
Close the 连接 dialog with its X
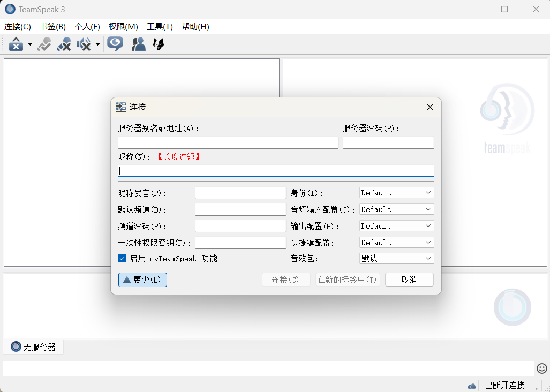coord(430,107)
